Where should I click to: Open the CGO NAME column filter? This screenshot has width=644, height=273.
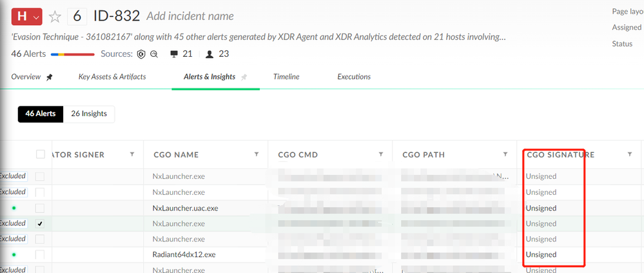(x=257, y=154)
